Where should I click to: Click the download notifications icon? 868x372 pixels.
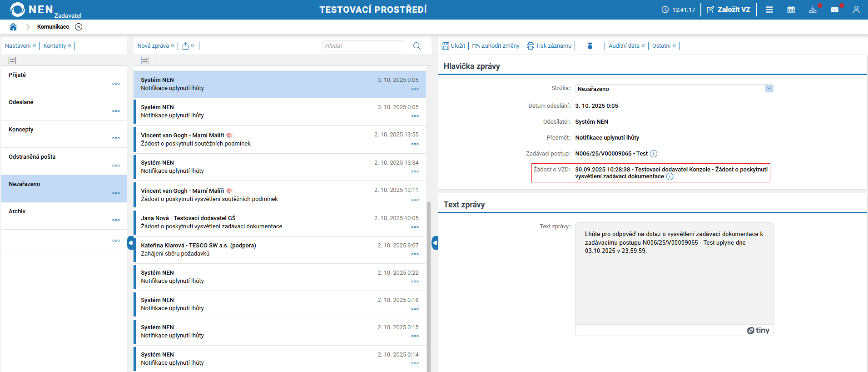[813, 10]
